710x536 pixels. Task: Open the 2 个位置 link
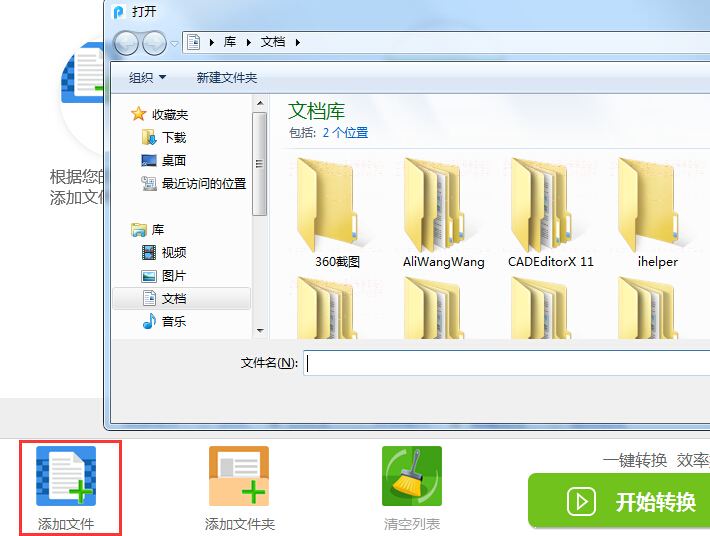pyautogui.click(x=345, y=133)
